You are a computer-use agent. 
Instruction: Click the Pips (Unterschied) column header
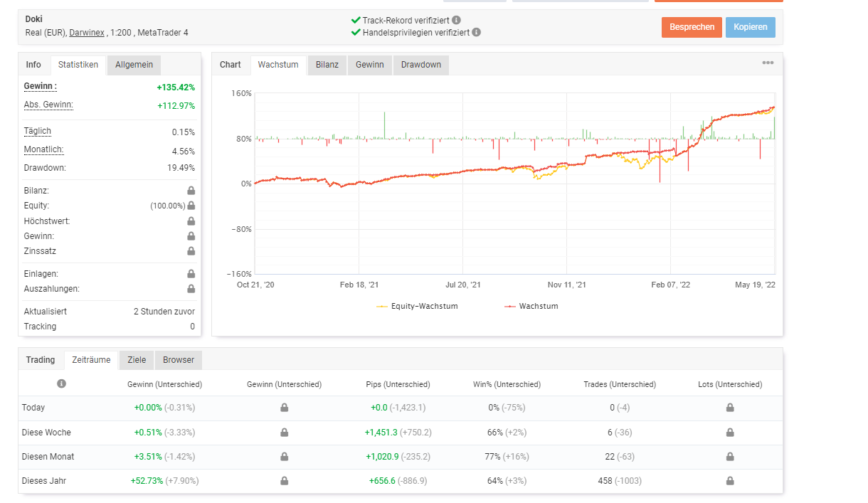(397, 384)
